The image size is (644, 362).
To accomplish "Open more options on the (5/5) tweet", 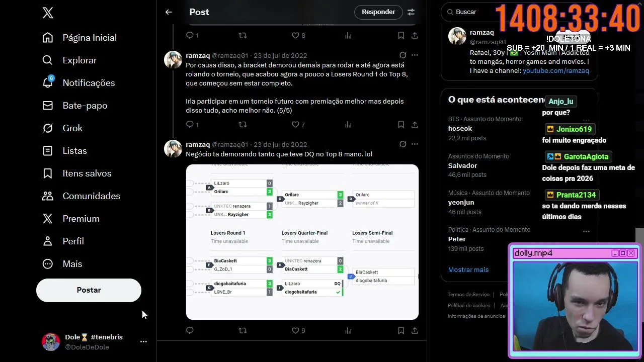I will coord(415,55).
